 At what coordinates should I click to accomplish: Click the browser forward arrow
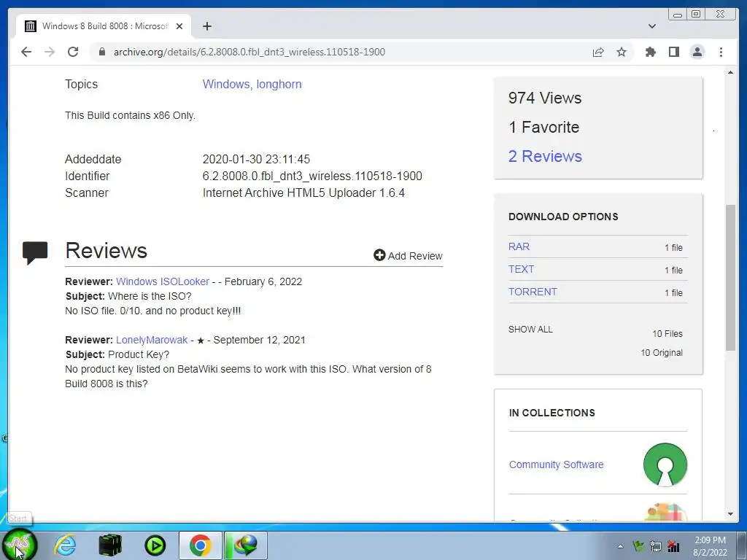[x=50, y=52]
